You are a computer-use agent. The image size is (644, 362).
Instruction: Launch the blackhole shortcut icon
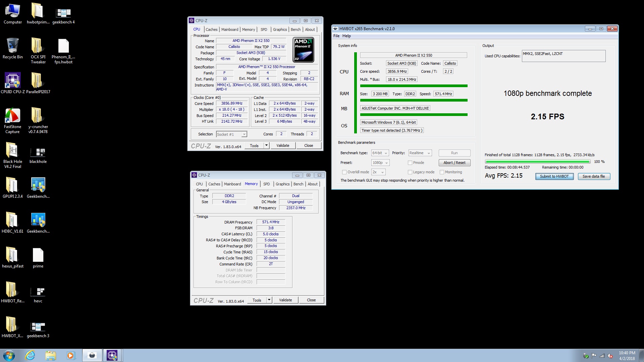click(38, 156)
